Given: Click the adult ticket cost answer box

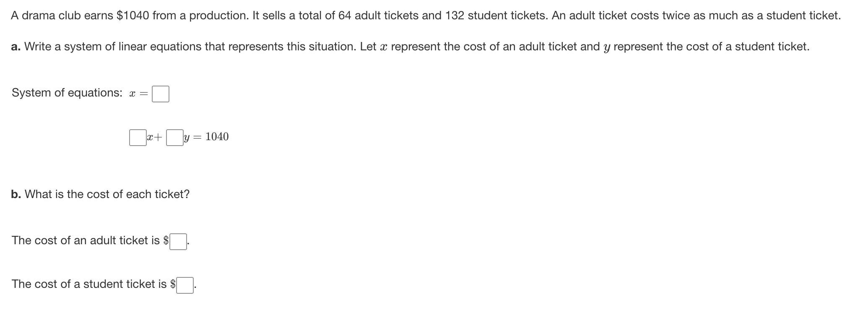Looking at the screenshot, I should pos(178,242).
